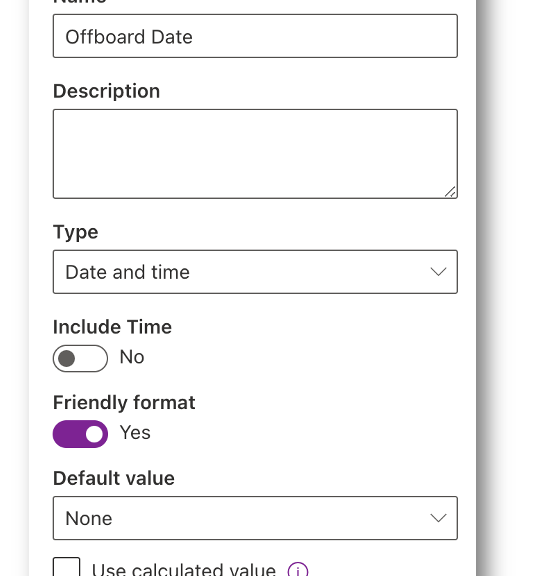534x576 pixels.
Task: Turn off the Friendly format toggle
Action: (80, 434)
